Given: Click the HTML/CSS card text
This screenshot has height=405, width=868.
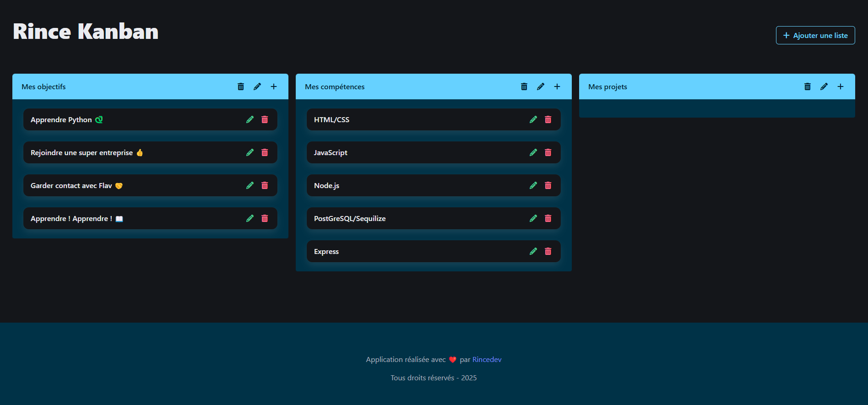Looking at the screenshot, I should 331,120.
